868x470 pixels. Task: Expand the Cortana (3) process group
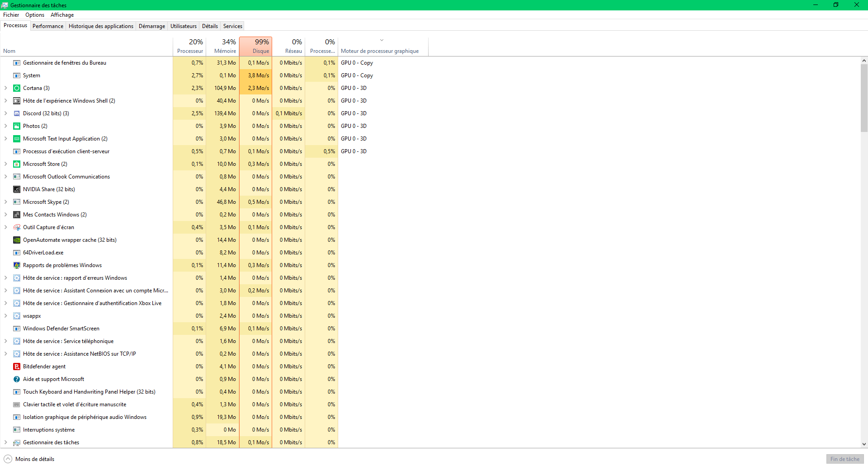5,88
